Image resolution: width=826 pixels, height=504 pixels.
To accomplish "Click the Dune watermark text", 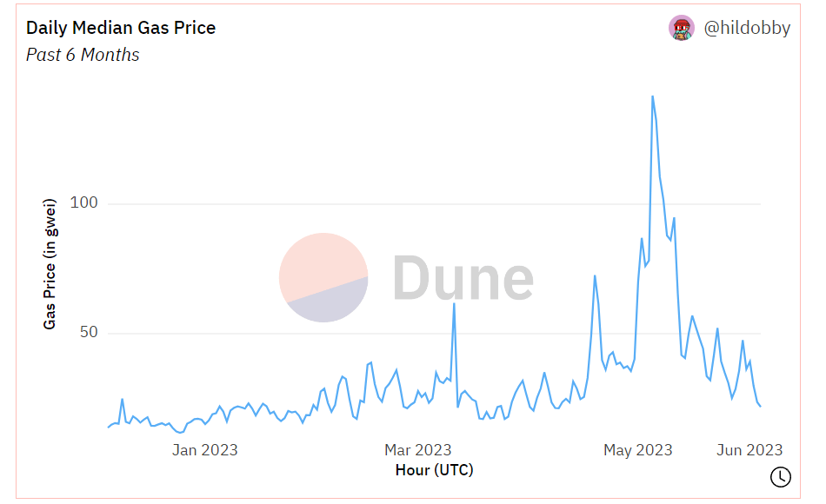I will point(463,279).
